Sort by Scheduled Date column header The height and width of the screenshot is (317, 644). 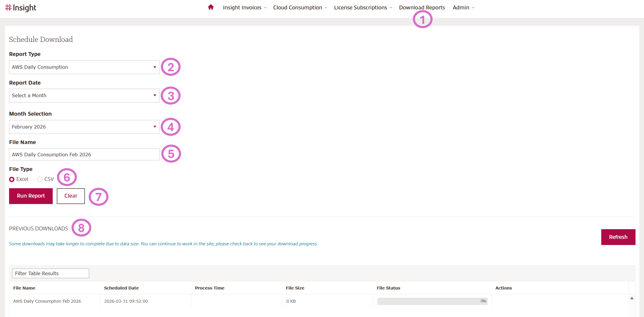click(121, 288)
